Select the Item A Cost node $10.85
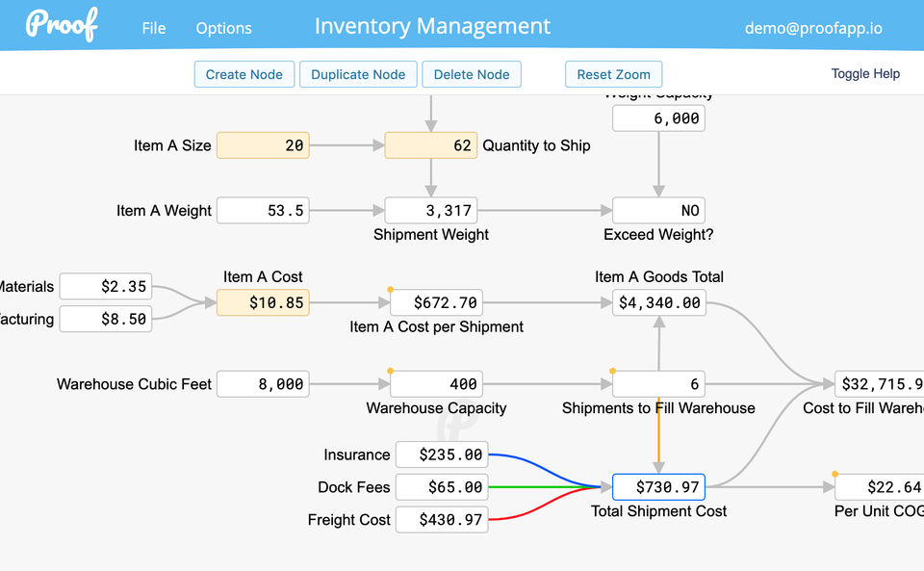The image size is (924, 571). [263, 302]
